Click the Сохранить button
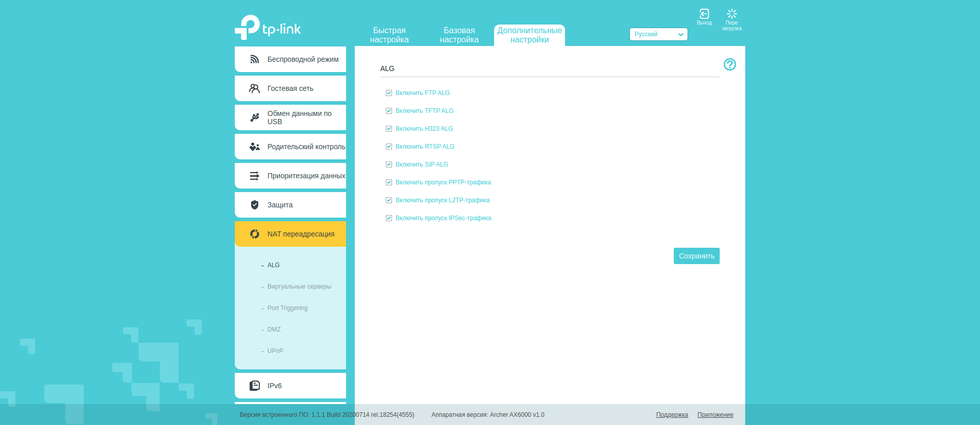The image size is (980, 425). (696, 256)
